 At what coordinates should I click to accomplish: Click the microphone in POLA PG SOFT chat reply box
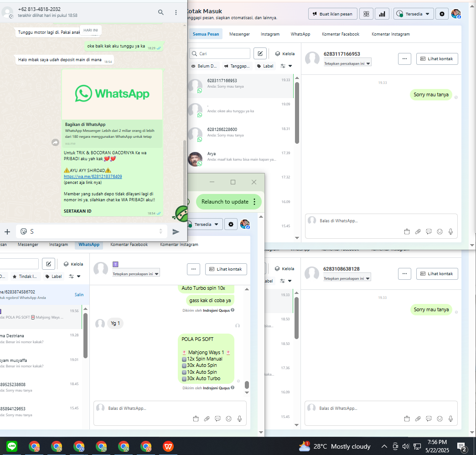(239, 419)
